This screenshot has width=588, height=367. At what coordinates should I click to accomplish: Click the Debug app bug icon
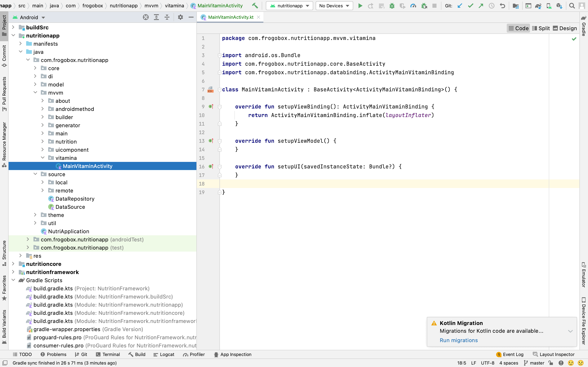392,6
